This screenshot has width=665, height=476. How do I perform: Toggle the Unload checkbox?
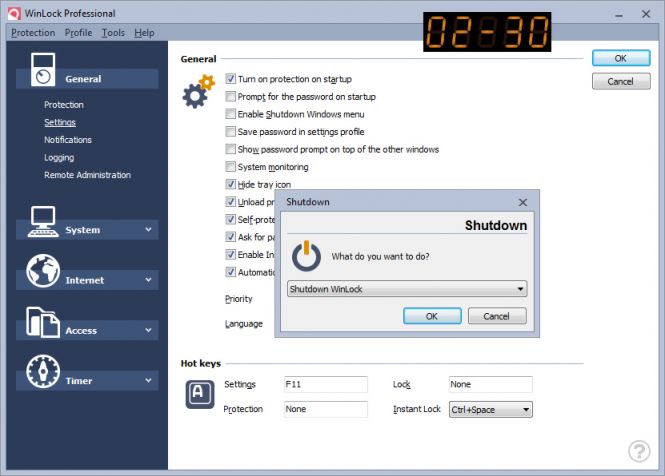click(x=230, y=202)
